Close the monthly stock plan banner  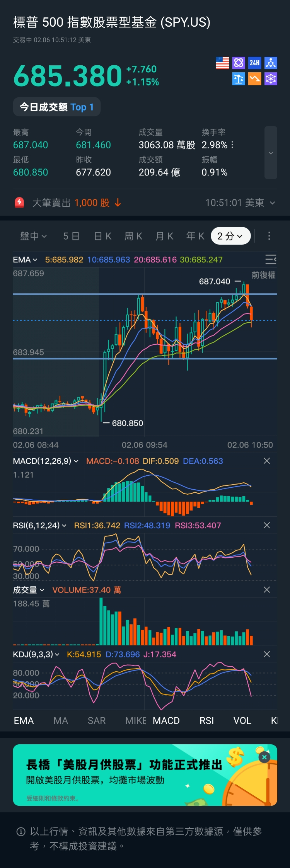264,757
